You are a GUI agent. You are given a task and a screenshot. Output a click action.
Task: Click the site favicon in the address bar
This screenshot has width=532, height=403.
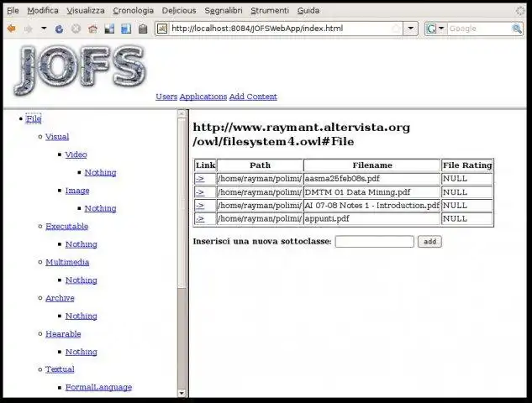[x=162, y=29]
